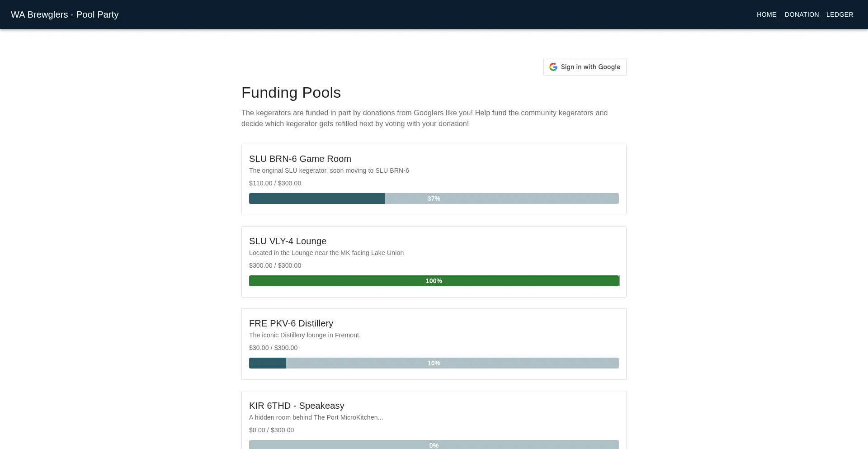Click the green 100% progress bar
This screenshot has height=449, width=868.
click(x=434, y=281)
